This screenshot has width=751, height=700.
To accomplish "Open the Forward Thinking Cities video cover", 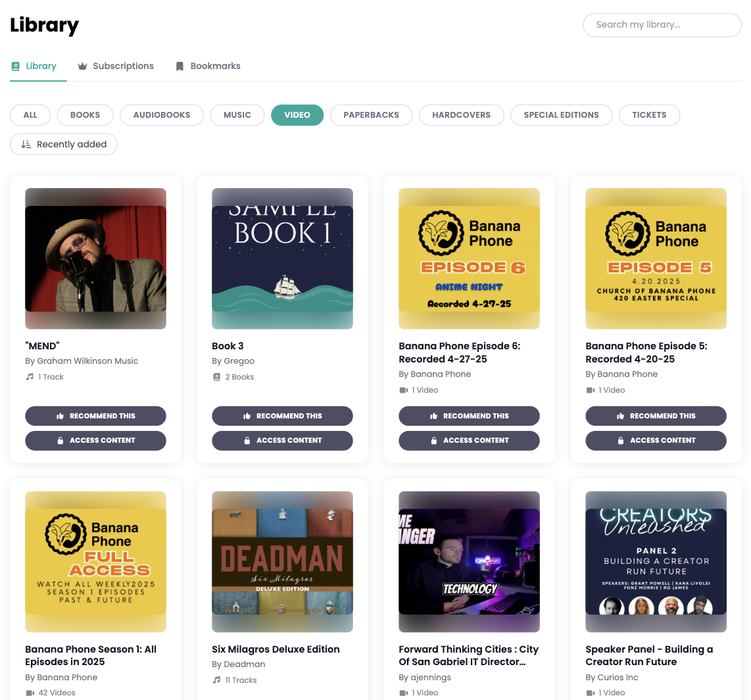I will [x=470, y=562].
